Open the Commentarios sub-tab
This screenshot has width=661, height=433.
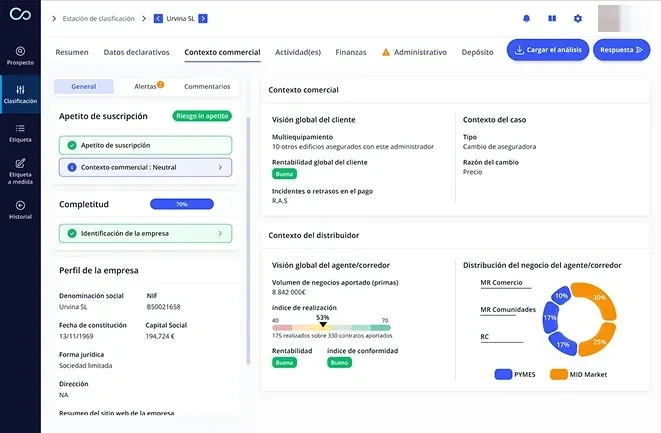(x=207, y=86)
